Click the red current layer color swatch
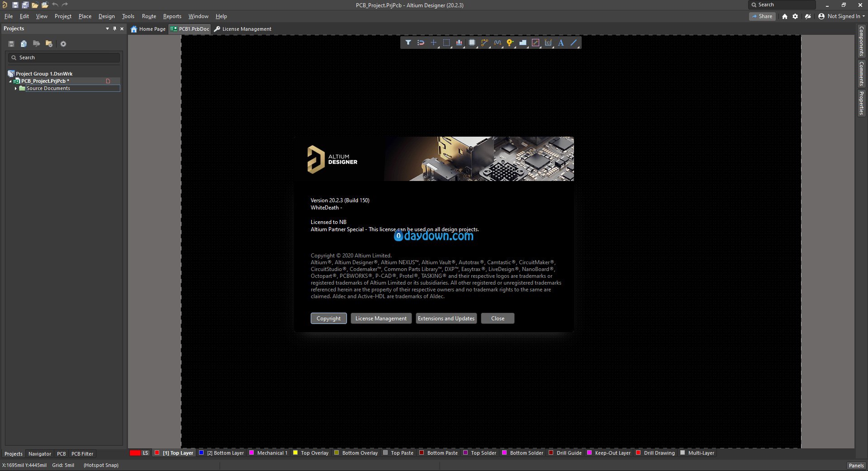 click(135, 453)
